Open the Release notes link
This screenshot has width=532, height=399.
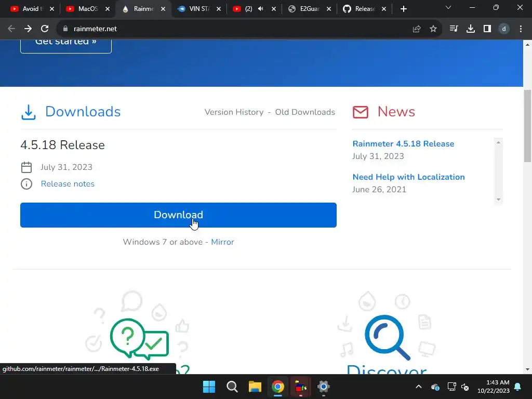(68, 184)
